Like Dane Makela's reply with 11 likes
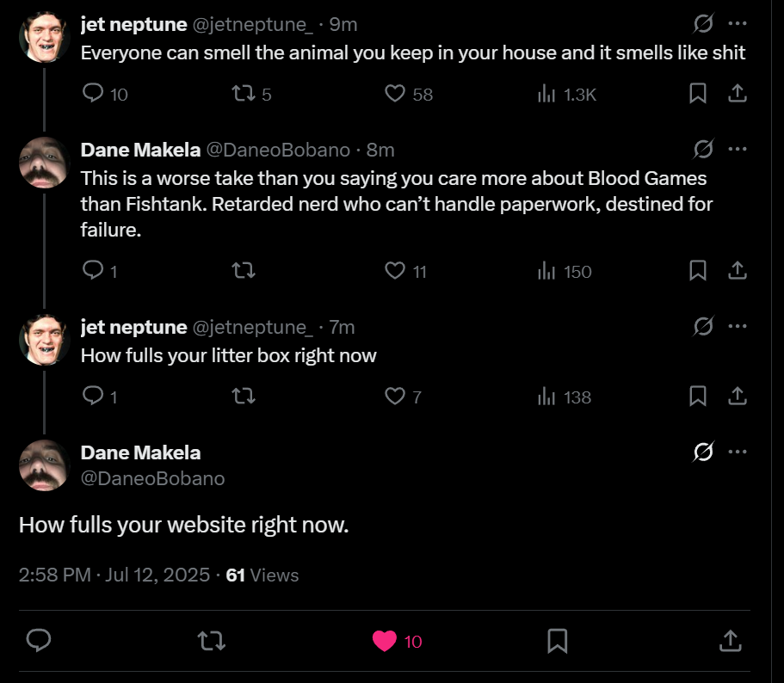The width and height of the screenshot is (784, 683). (x=395, y=271)
